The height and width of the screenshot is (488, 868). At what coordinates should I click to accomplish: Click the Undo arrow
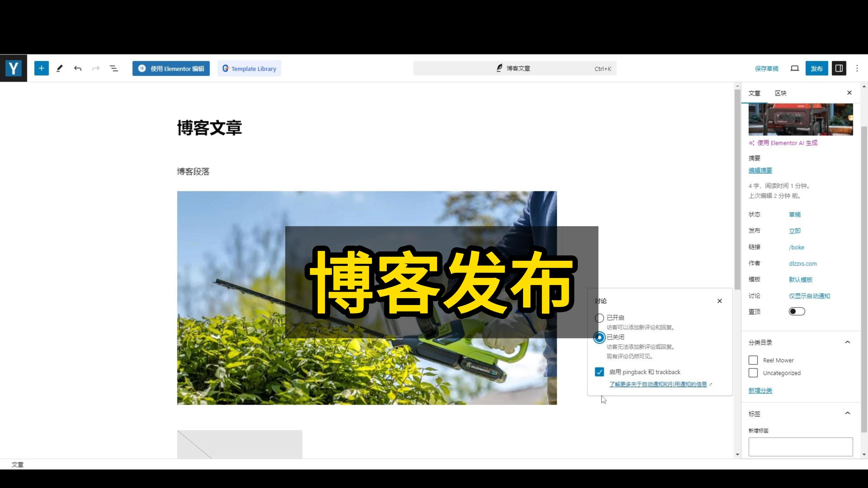(78, 68)
